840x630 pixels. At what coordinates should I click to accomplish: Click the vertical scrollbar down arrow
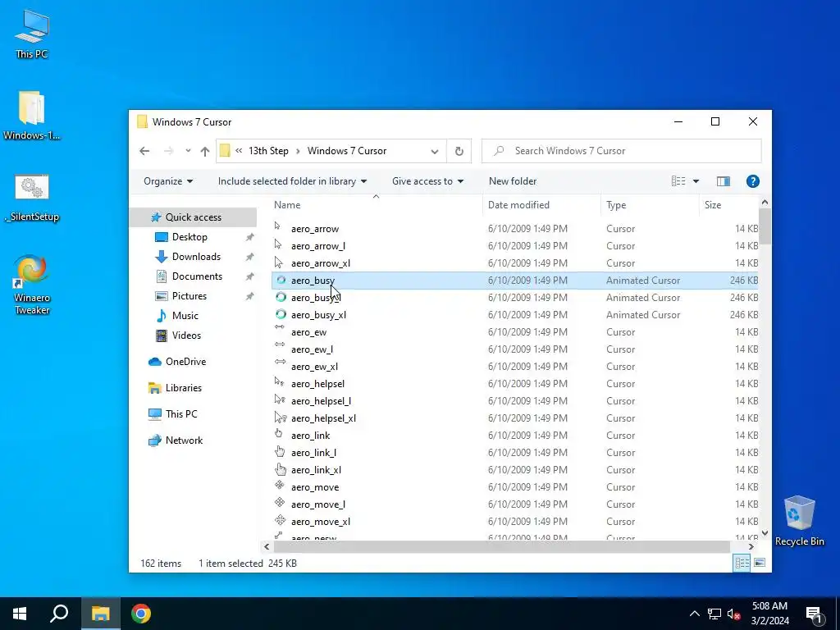pyautogui.click(x=765, y=533)
